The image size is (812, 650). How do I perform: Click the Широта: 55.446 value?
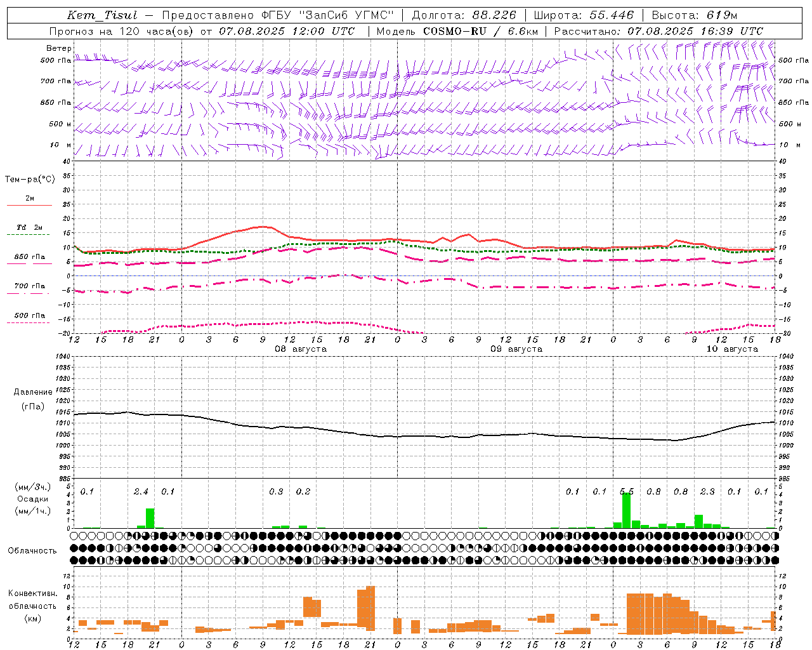pyautogui.click(x=584, y=15)
